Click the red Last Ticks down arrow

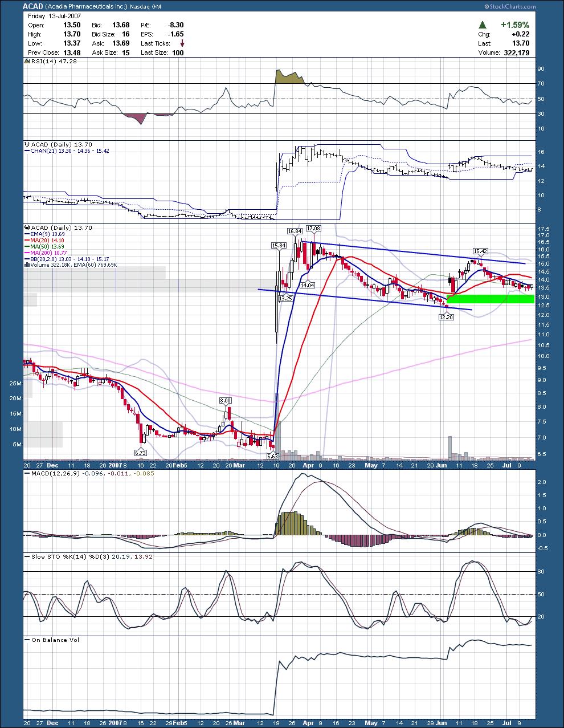182,43
